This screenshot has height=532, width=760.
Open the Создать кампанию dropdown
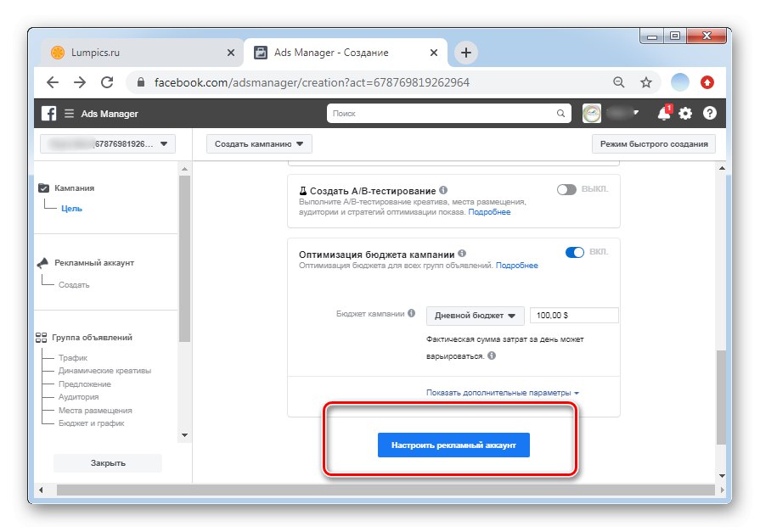[x=259, y=144]
